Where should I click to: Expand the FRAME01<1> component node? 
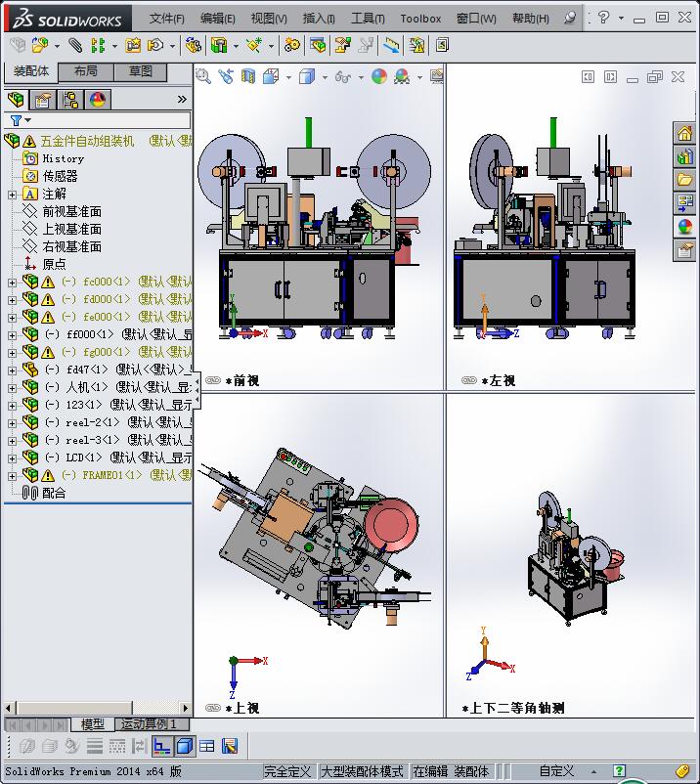tap(12, 475)
